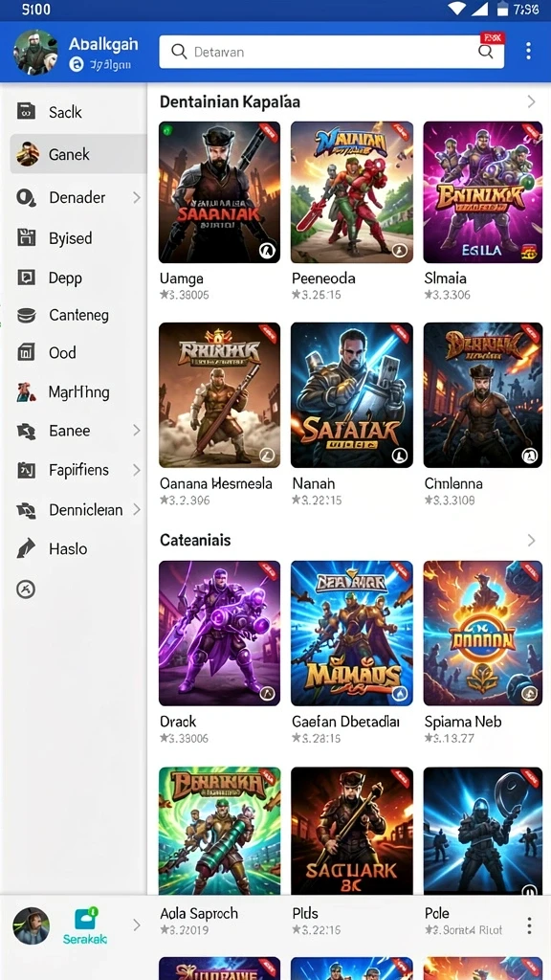Select the Ganek avatar icon in sidebar
The image size is (551, 980).
[x=27, y=154]
